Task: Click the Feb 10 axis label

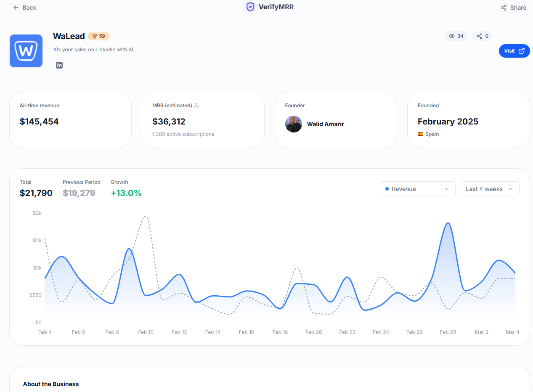Action: point(146,332)
